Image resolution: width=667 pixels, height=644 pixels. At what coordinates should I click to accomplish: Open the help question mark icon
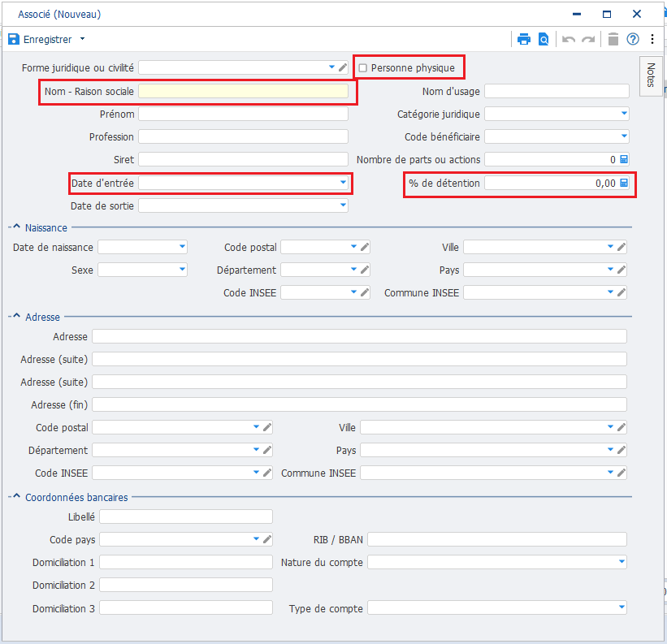(x=633, y=39)
